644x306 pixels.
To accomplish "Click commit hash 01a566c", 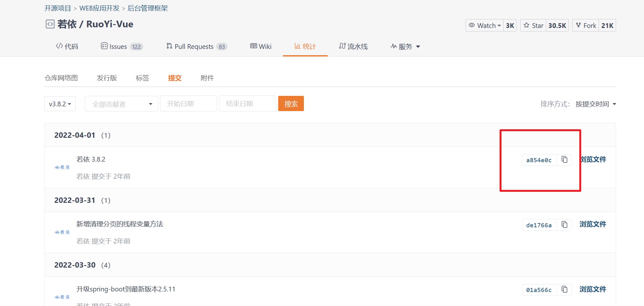I will point(539,290).
